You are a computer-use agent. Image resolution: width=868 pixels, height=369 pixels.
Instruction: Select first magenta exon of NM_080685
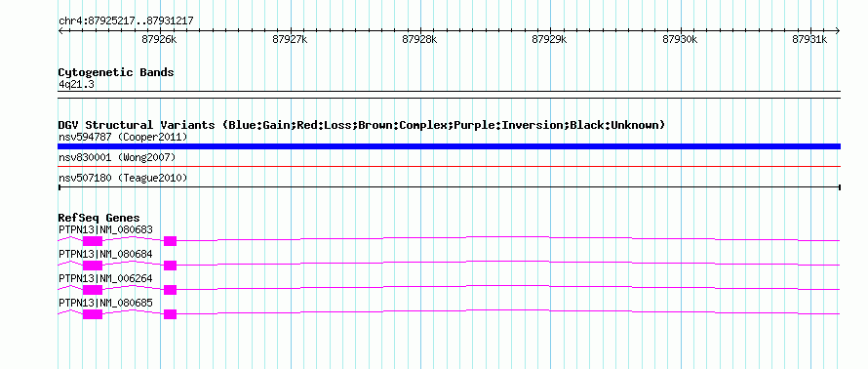click(x=93, y=314)
